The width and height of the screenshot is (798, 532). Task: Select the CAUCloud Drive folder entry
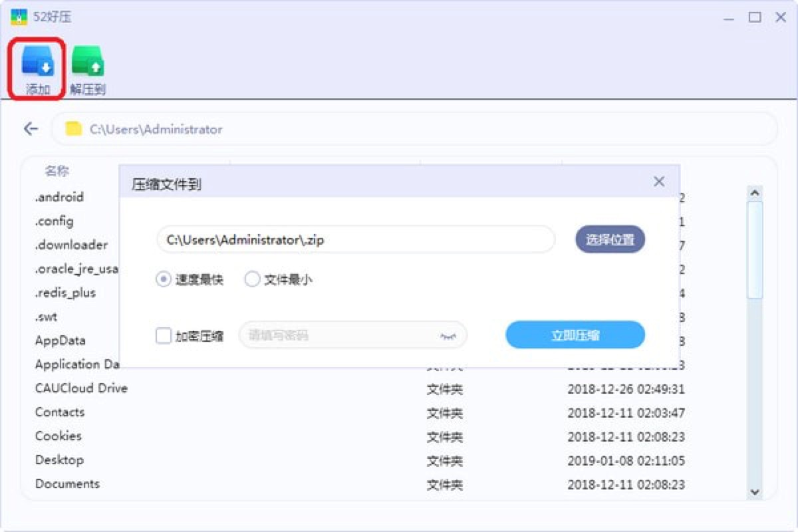tap(81, 388)
